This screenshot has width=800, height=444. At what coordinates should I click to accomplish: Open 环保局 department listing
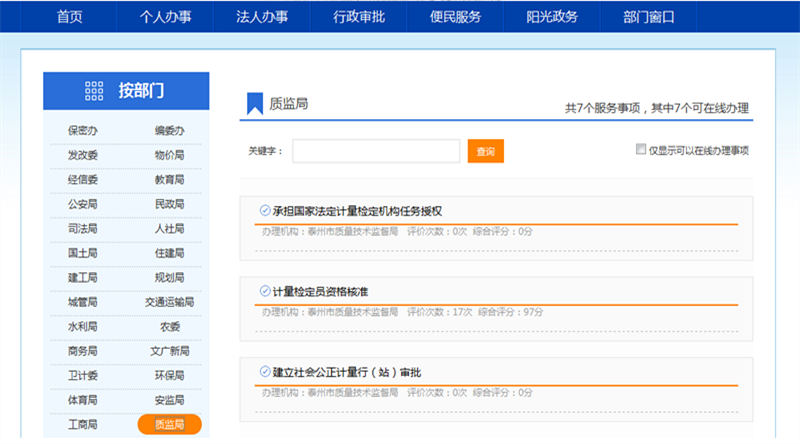coord(169,376)
